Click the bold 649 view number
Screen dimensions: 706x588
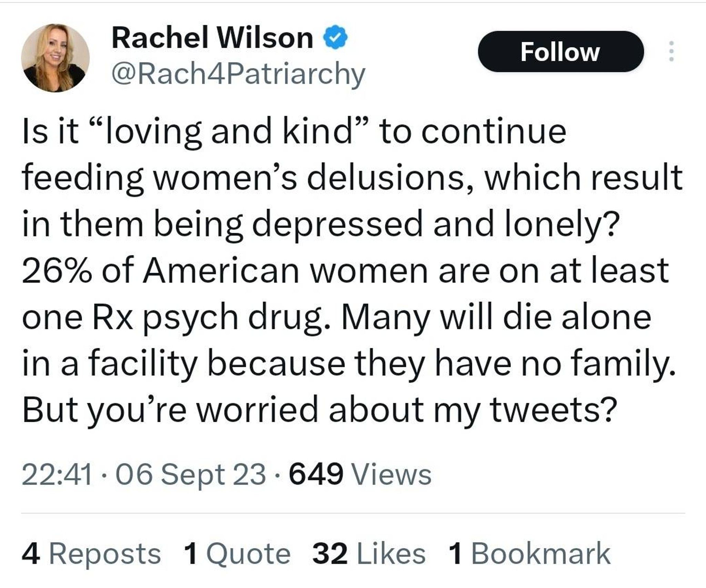click(x=316, y=475)
